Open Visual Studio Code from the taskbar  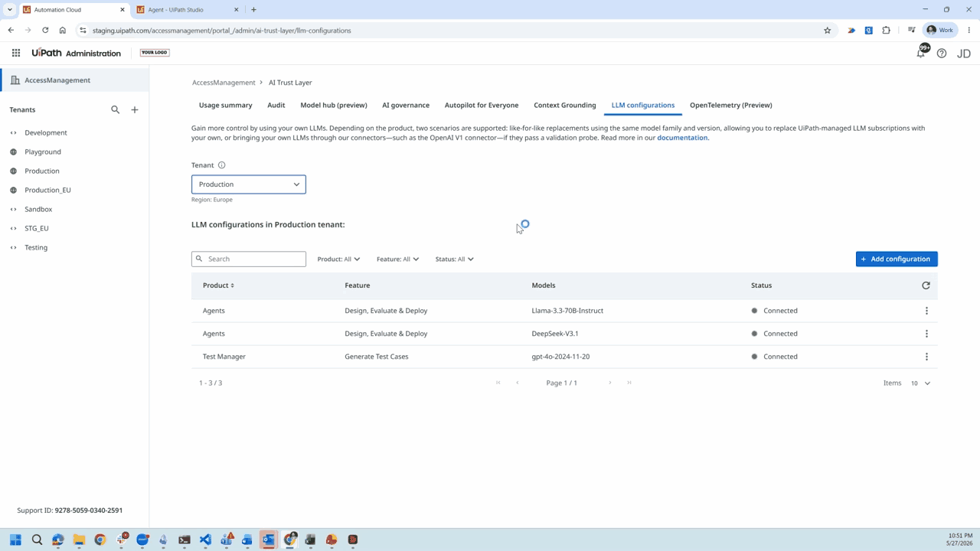point(205,540)
